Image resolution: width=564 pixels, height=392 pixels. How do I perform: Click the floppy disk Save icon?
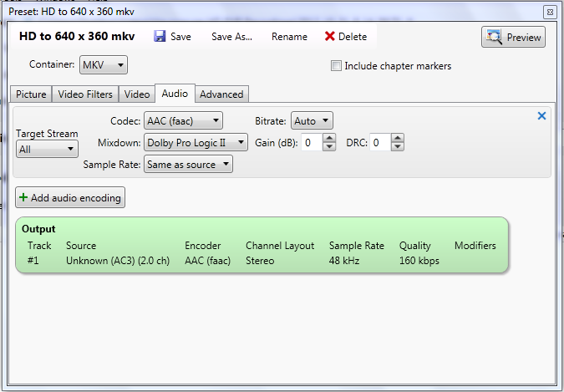click(160, 36)
